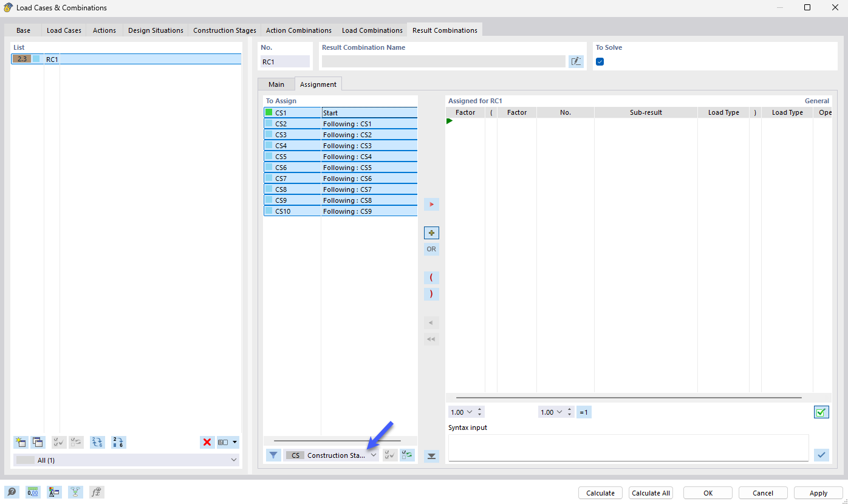848x504 pixels.
Task: Open the Construction Stages category dropdown
Action: [331, 455]
